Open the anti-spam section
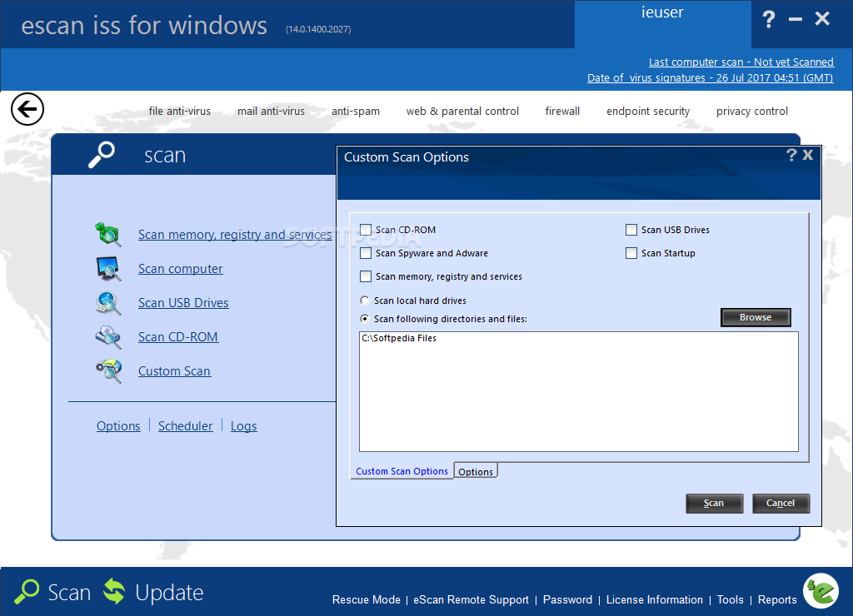Screen dimensions: 853x616 (x=356, y=111)
